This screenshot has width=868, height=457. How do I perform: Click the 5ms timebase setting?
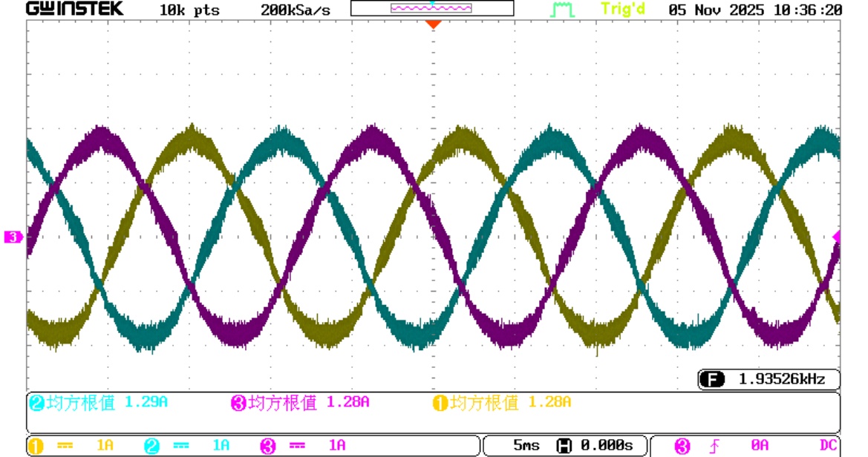[x=527, y=446]
